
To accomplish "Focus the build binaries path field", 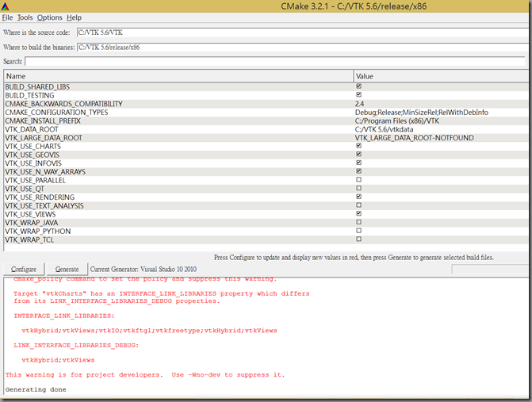I will click(x=304, y=47).
